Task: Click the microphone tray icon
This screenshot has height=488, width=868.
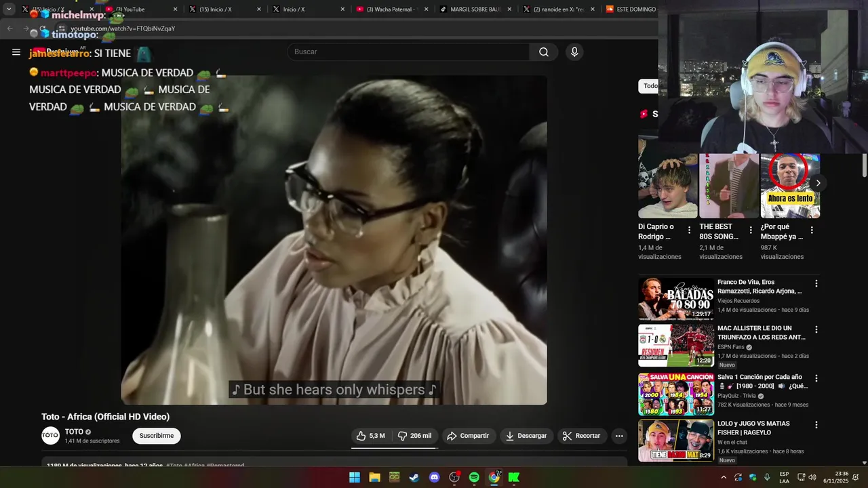Action: tap(767, 477)
